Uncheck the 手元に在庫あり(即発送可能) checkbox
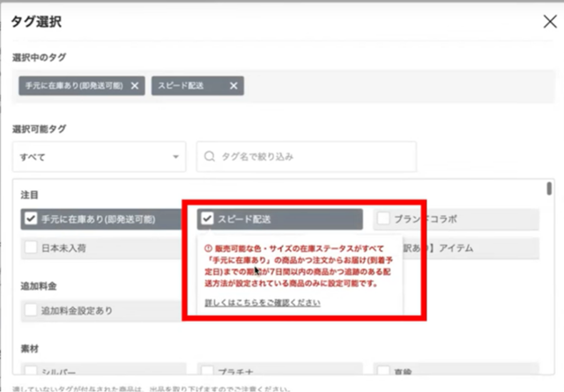Screen dimensions: 564x392 click(x=32, y=218)
